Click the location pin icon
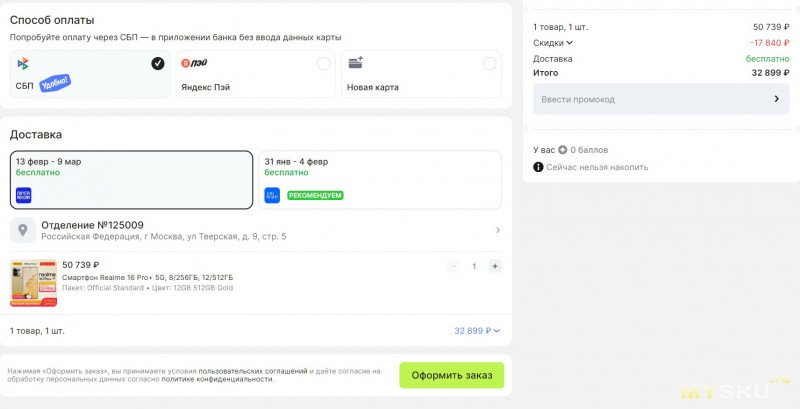Image resolution: width=800 pixels, height=409 pixels. (23, 231)
